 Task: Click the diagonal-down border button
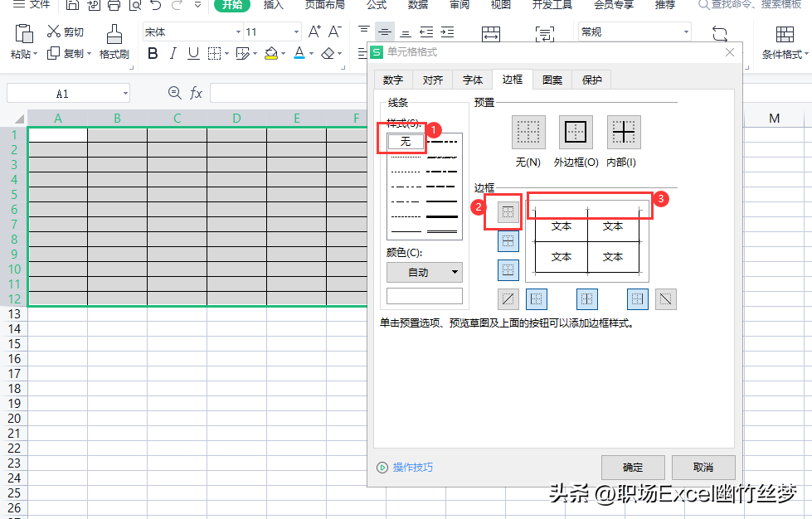[665, 298]
